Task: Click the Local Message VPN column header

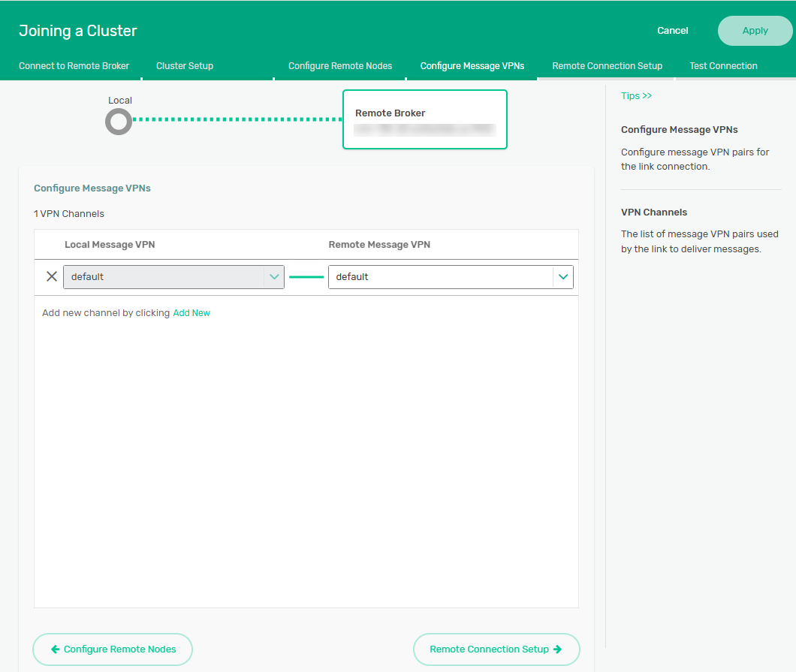Action: coord(110,245)
